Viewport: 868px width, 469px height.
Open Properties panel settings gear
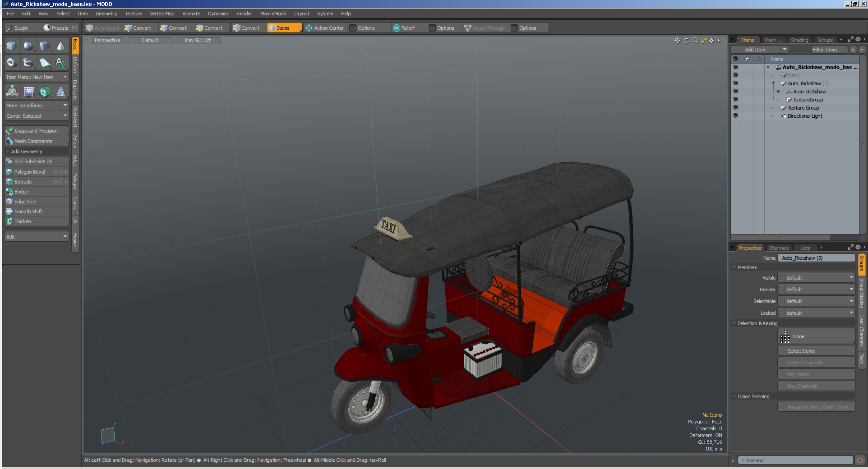pos(858,247)
